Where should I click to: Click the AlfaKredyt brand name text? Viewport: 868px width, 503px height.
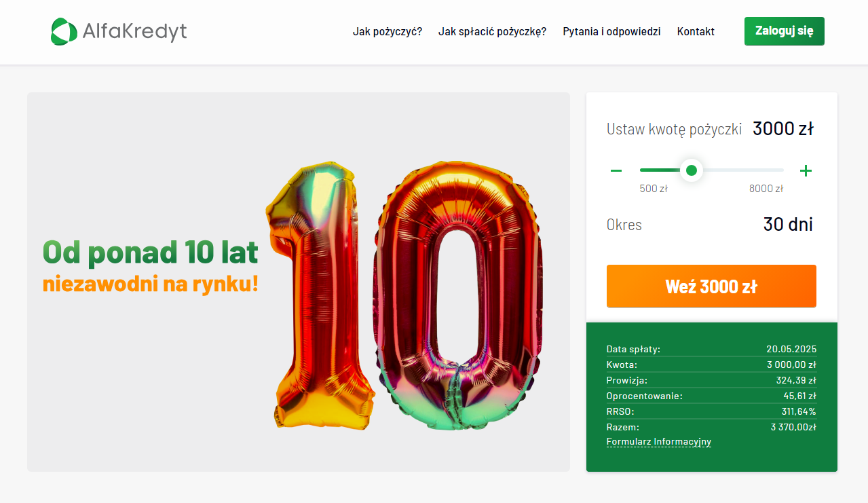[134, 31]
